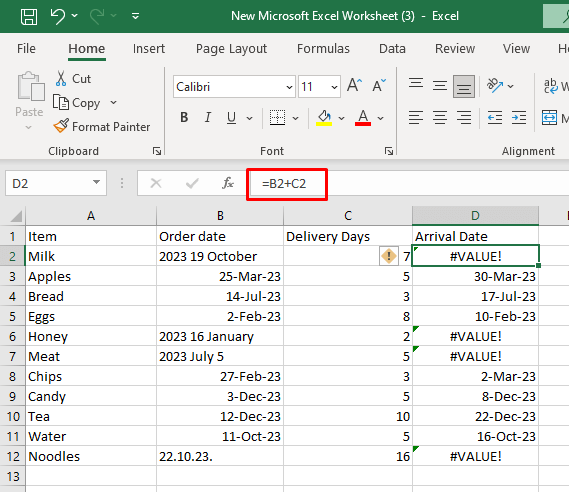Open the Page Layout tab
Viewport: 569px width, 492px height.
coord(232,49)
